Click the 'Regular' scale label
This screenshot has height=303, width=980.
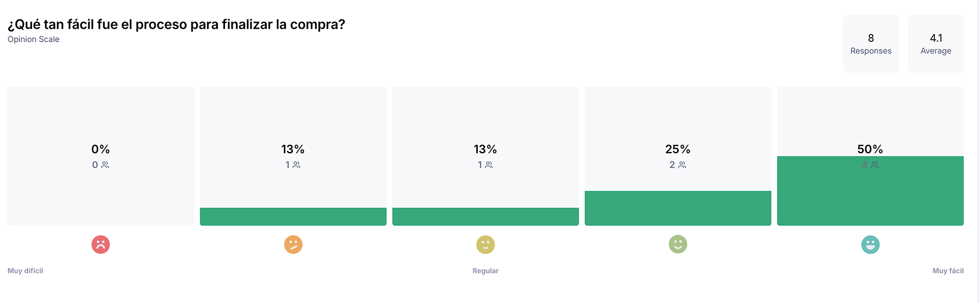click(485, 271)
